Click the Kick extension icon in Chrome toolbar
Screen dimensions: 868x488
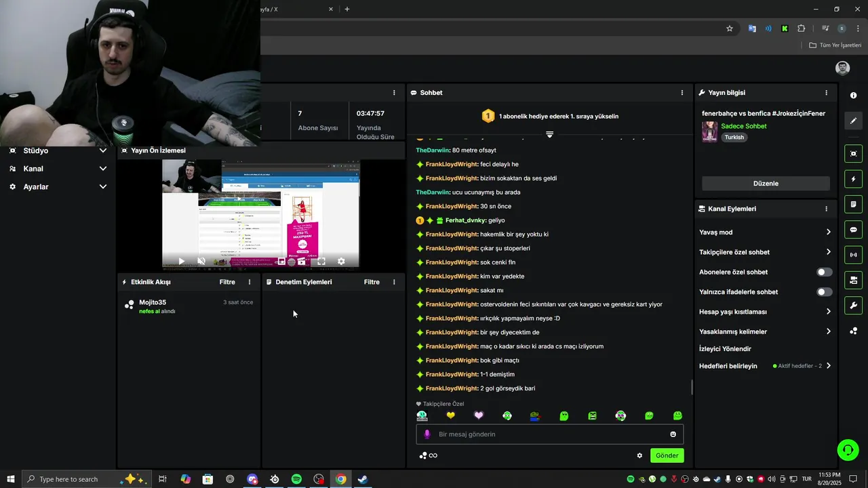(x=785, y=28)
